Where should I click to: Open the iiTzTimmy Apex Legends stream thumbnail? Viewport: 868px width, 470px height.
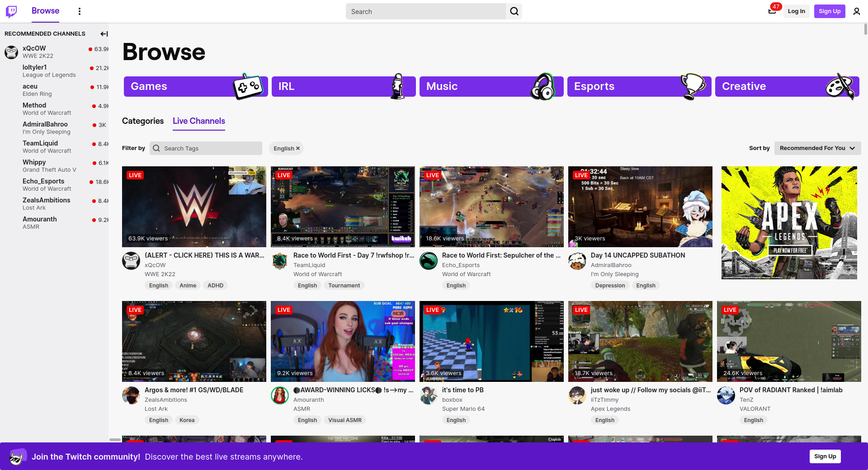tap(640, 341)
